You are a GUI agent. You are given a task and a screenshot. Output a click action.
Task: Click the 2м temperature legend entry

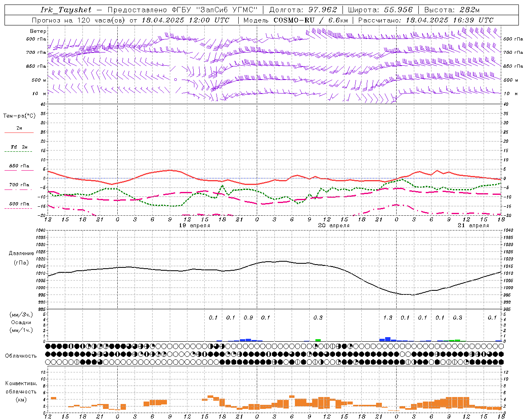point(19,128)
